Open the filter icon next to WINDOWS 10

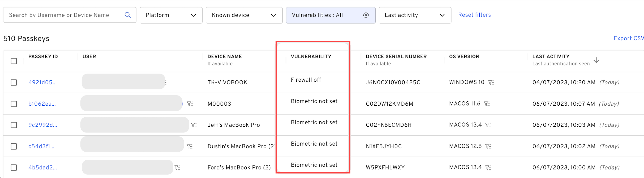[491, 82]
